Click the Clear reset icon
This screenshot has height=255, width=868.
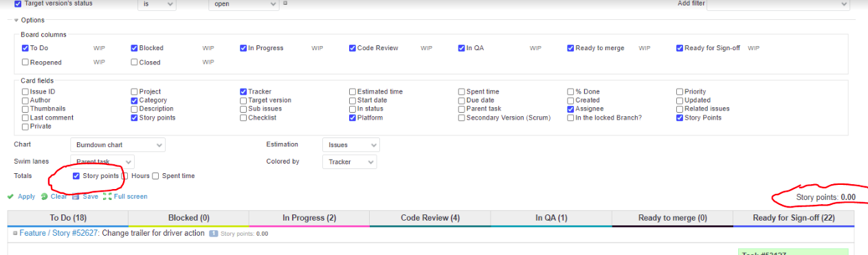click(44, 197)
